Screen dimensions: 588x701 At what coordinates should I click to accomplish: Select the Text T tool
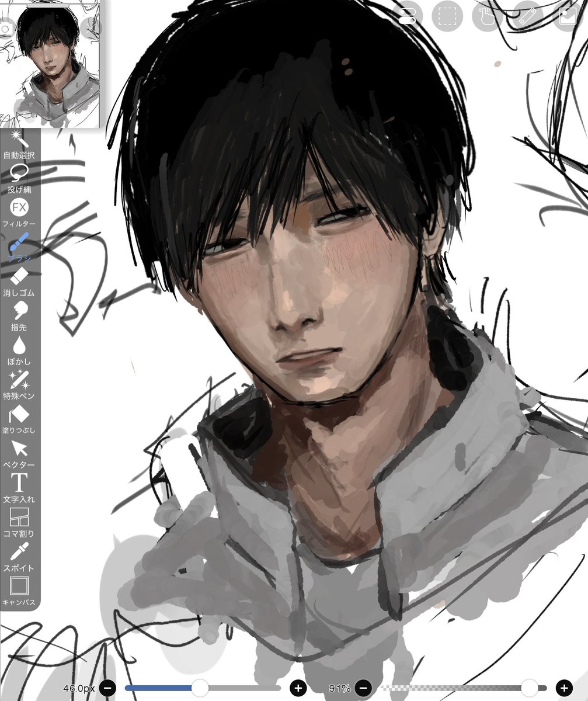[19, 488]
